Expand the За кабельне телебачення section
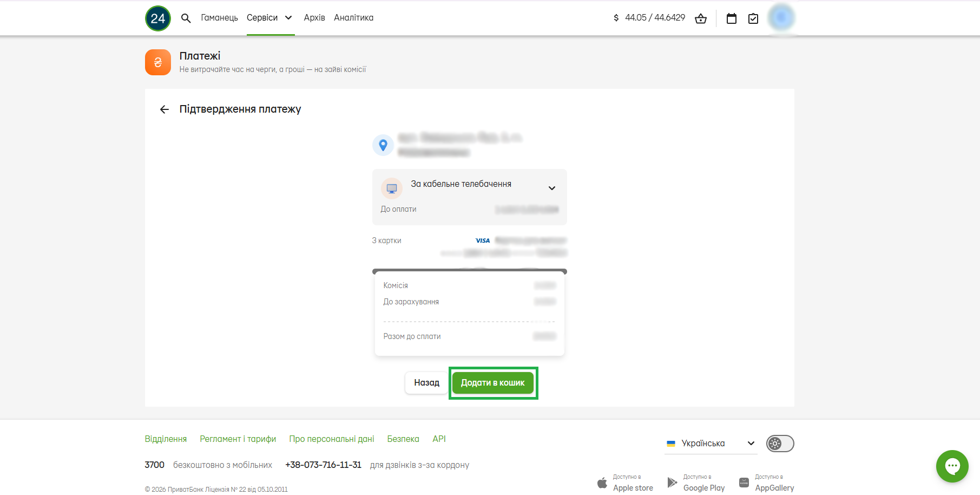Viewport: 980px width, 495px height. click(552, 188)
